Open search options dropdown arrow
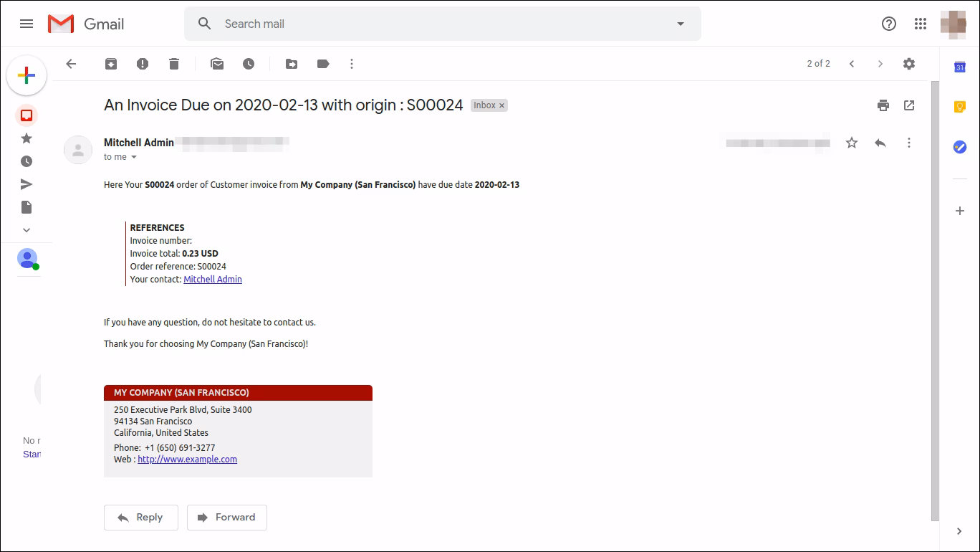This screenshot has width=980, height=552. 681,24
